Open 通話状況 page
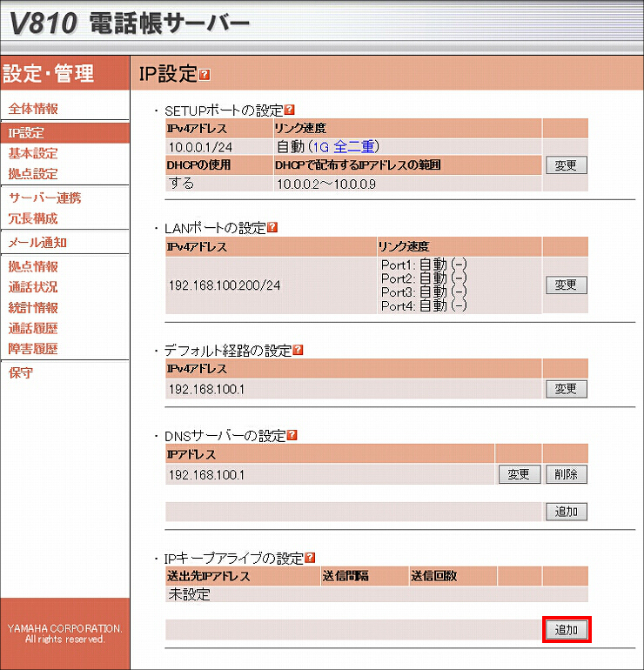The width and height of the screenshot is (644, 670). click(x=33, y=287)
